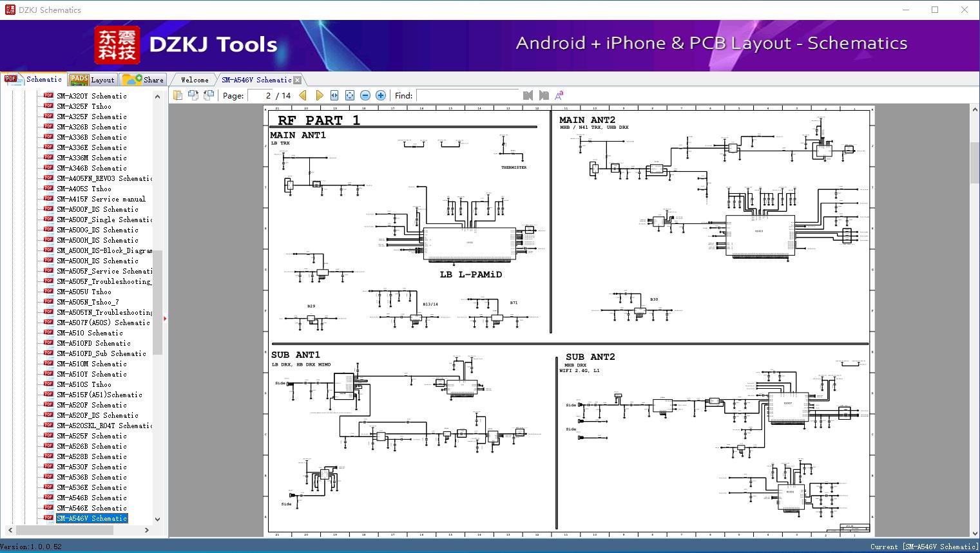Select SM-A510S Tshoo tree item
This screenshot has width=980, height=553.
point(84,384)
